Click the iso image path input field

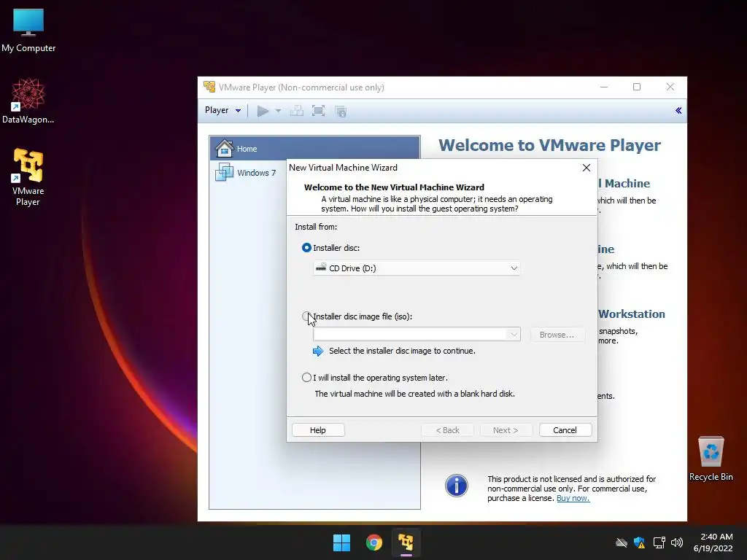pos(410,334)
